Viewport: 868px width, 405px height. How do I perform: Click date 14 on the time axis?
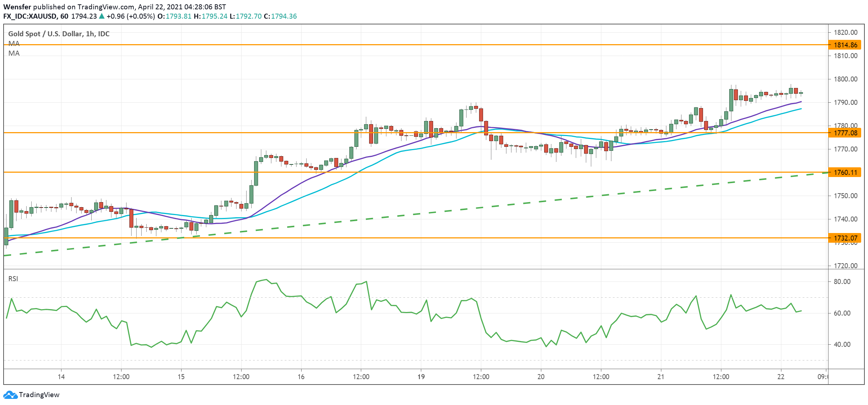tap(61, 377)
